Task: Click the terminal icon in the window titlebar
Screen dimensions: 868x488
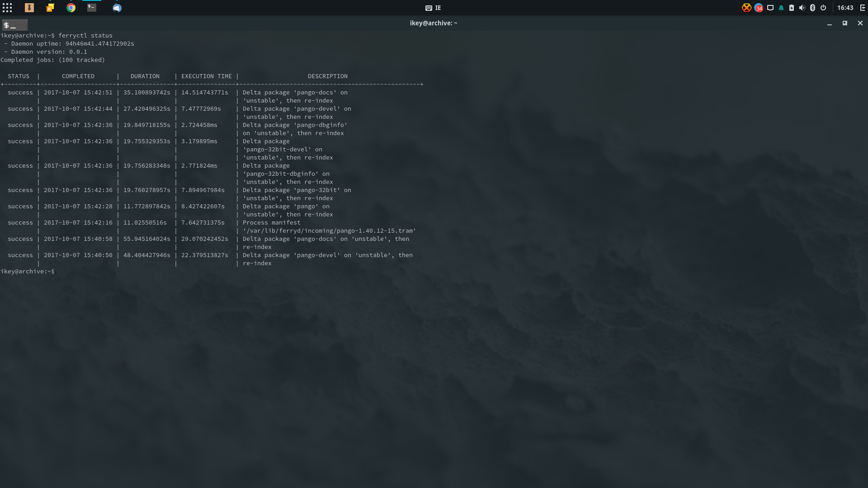Action: tap(14, 25)
